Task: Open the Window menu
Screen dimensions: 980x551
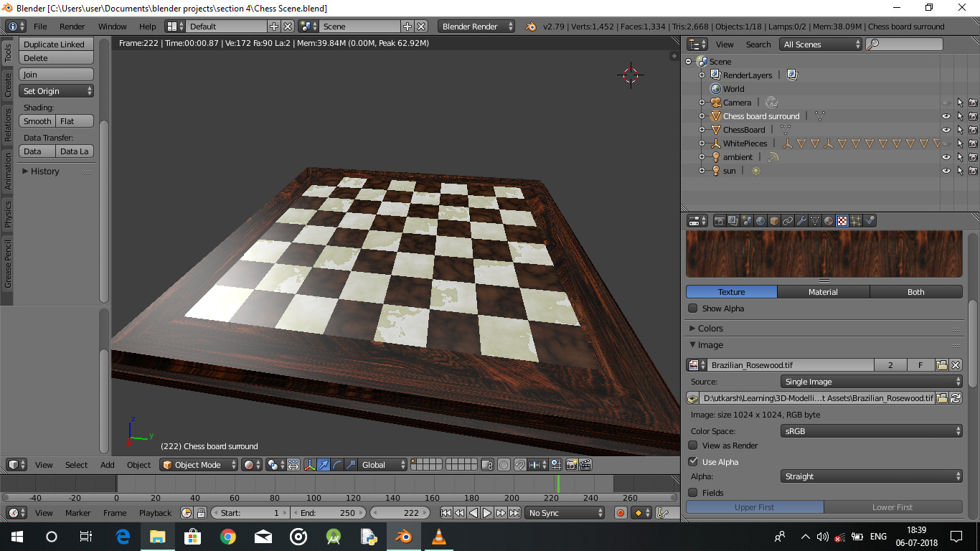Action: (113, 27)
